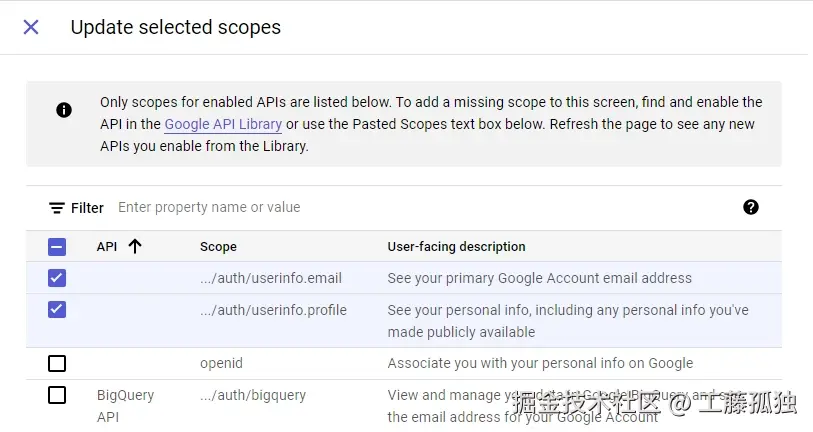Sort by the API column header

[107, 246]
